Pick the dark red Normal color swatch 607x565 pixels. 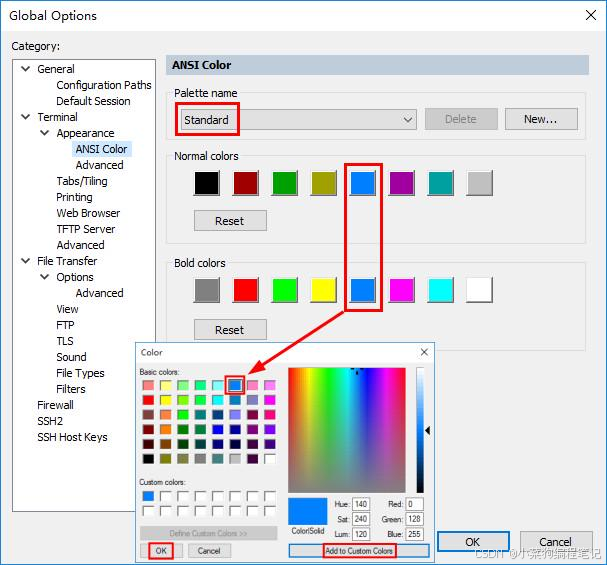pyautogui.click(x=246, y=183)
